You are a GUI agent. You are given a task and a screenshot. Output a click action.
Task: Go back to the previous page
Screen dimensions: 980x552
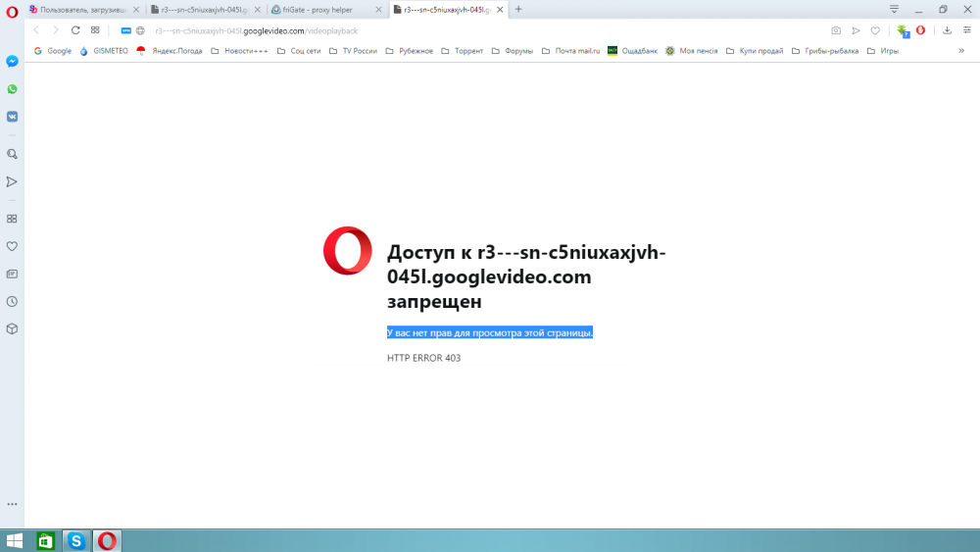36,30
